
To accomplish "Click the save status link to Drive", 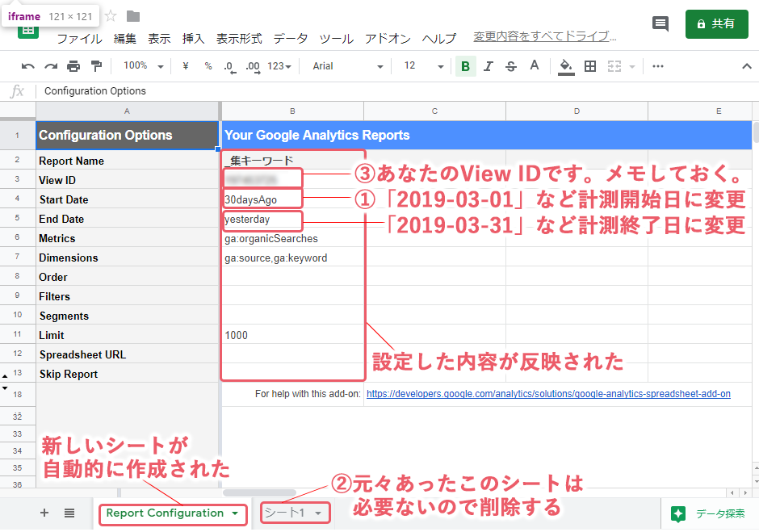I will (x=544, y=37).
